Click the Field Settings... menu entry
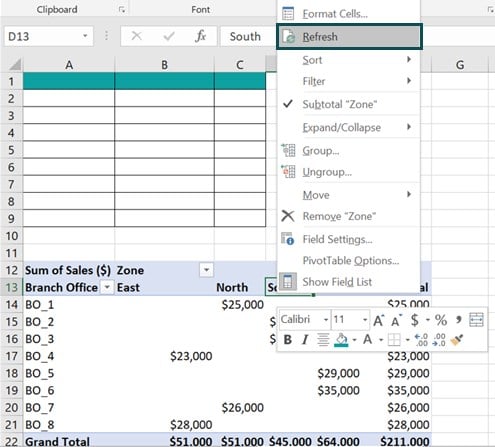 coord(348,239)
